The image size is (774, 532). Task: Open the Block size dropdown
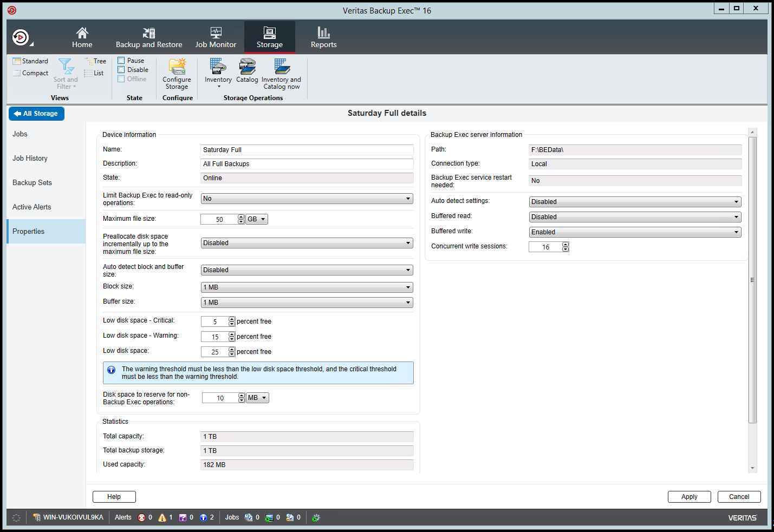(409, 287)
